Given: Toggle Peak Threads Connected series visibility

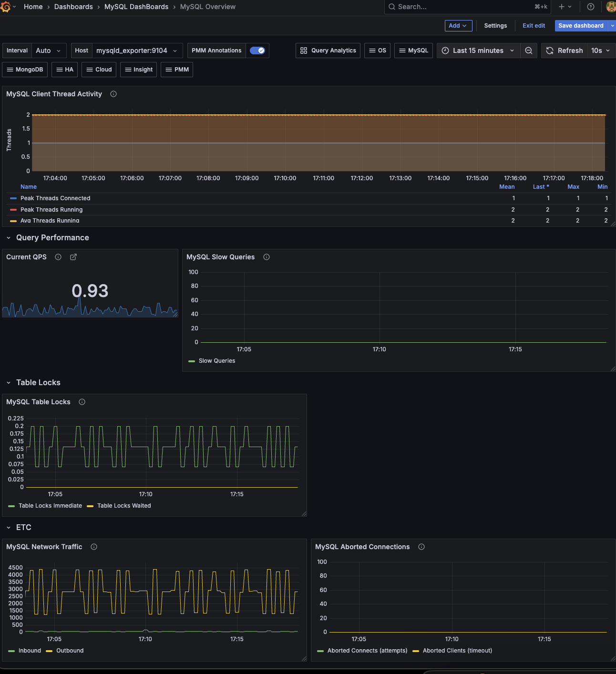Looking at the screenshot, I should (x=55, y=198).
